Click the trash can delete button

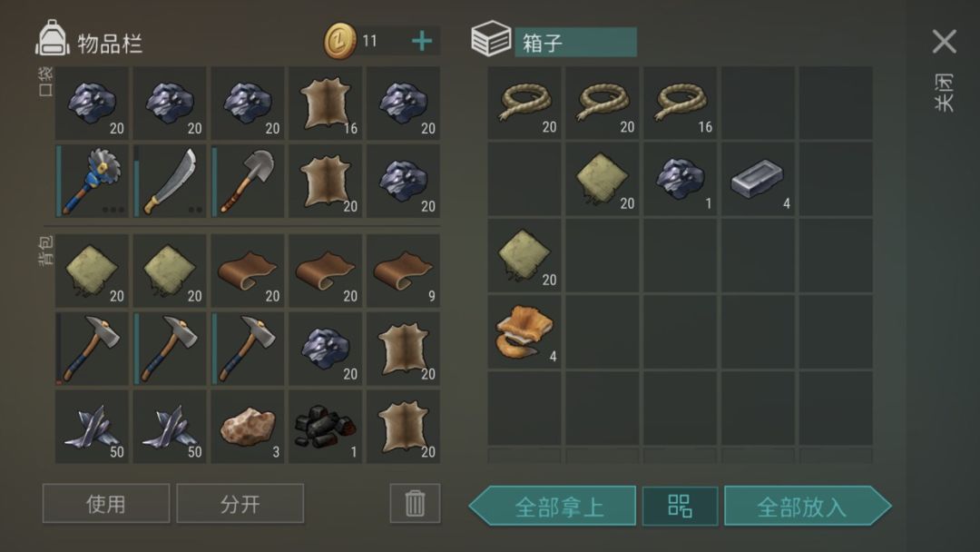click(x=415, y=503)
